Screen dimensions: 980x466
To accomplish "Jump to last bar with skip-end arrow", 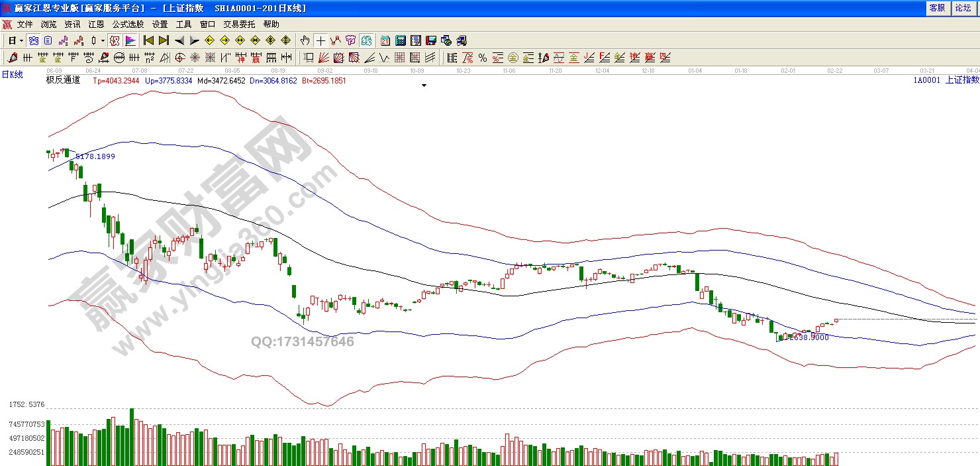I will coord(164,40).
